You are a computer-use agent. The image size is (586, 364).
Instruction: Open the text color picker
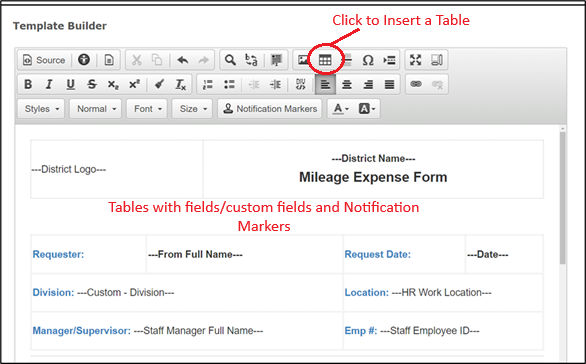[x=341, y=109]
